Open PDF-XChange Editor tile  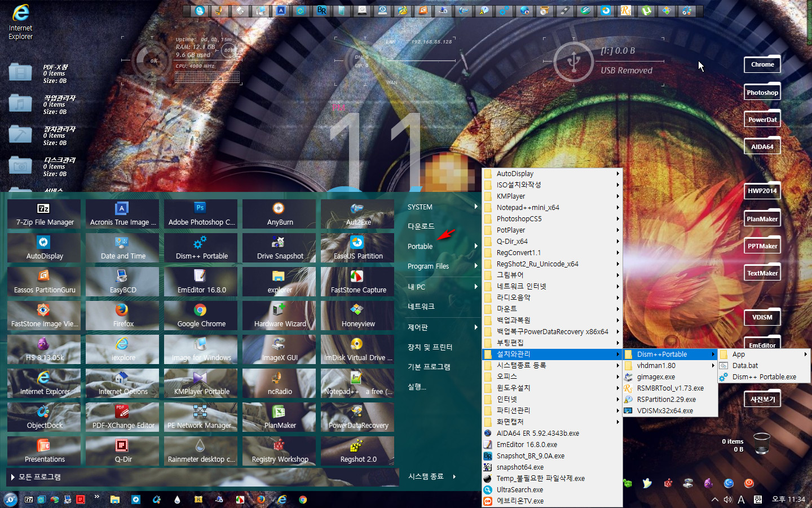click(122, 417)
